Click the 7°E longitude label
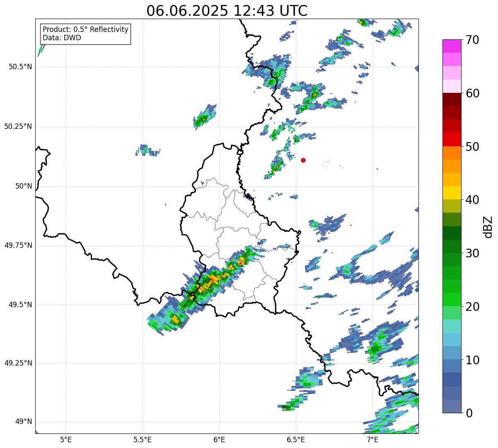 pyautogui.click(x=372, y=439)
